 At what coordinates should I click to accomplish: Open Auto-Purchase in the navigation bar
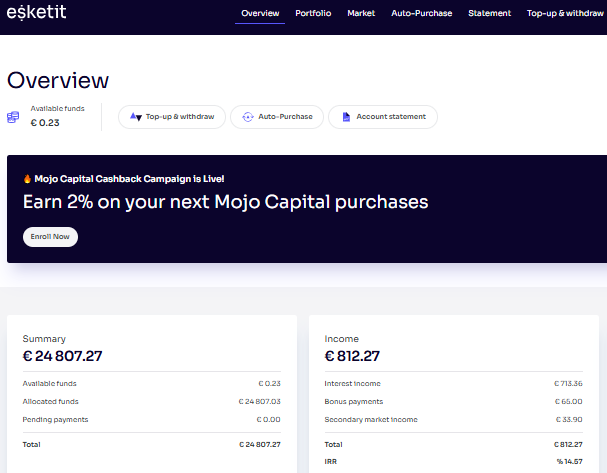422,13
